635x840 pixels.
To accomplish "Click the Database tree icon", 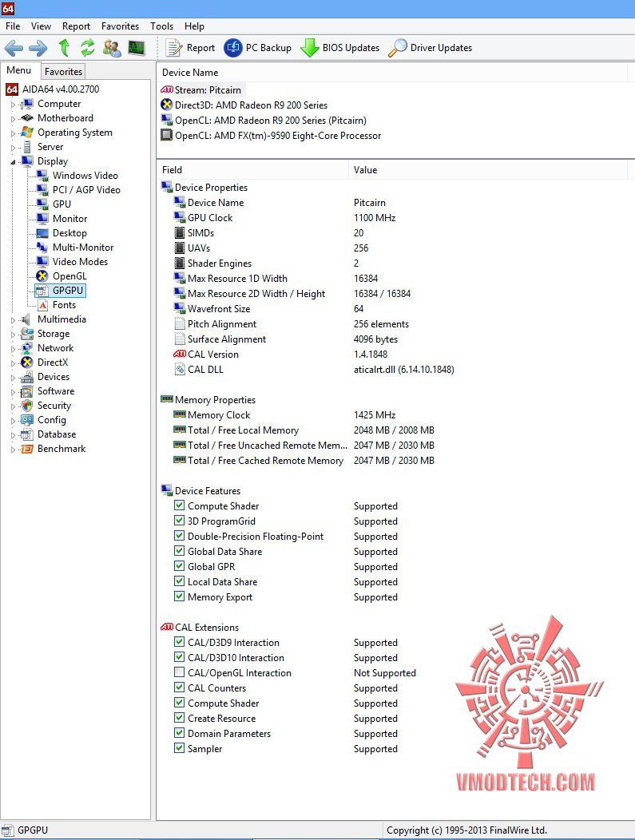I will click(x=27, y=434).
